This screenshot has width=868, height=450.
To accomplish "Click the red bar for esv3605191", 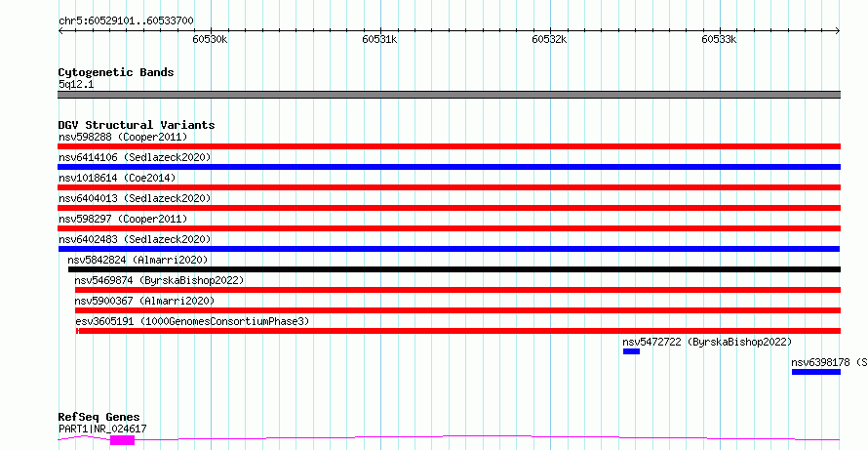I will pos(458,331).
